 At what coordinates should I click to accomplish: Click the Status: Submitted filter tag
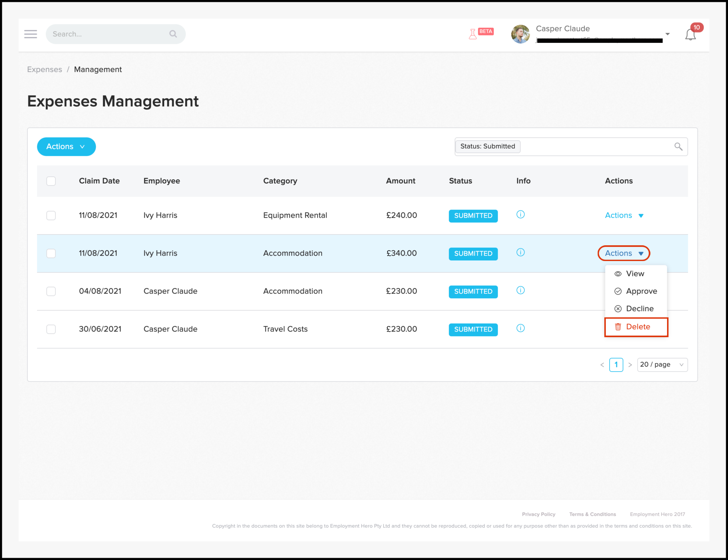click(487, 146)
